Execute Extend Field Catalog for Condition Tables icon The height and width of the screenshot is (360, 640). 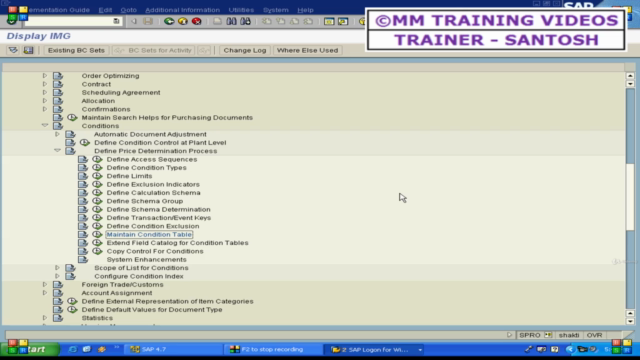pyautogui.click(x=97, y=243)
